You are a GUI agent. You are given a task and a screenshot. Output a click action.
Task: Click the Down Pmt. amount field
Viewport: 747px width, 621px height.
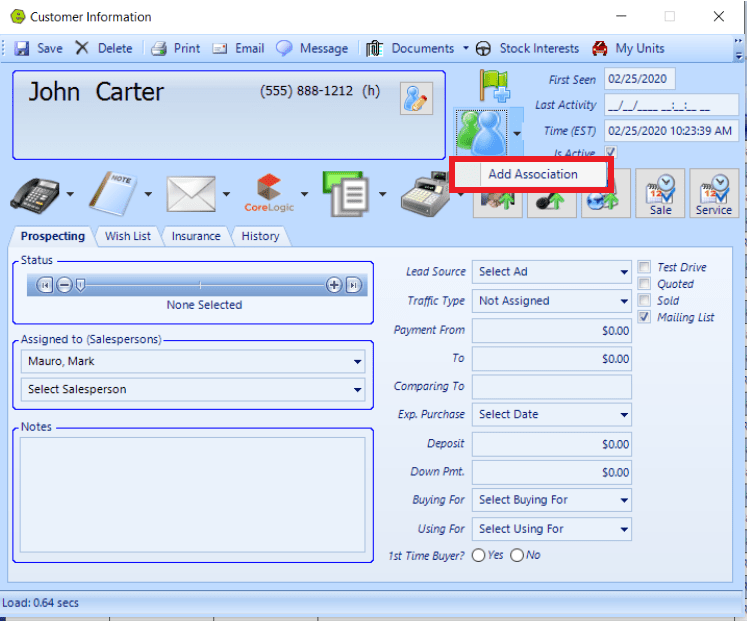pyautogui.click(x=552, y=472)
